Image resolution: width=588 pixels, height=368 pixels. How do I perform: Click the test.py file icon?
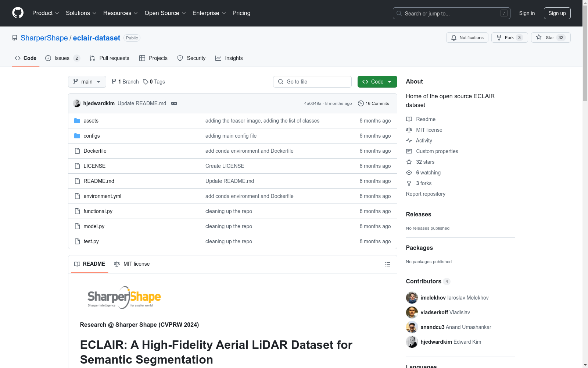point(77,241)
